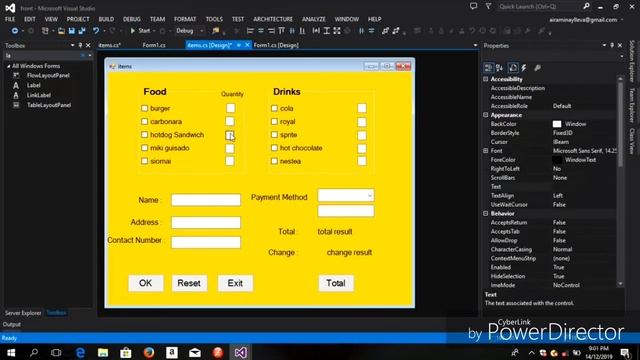Click the Open File folder icon

point(61,31)
